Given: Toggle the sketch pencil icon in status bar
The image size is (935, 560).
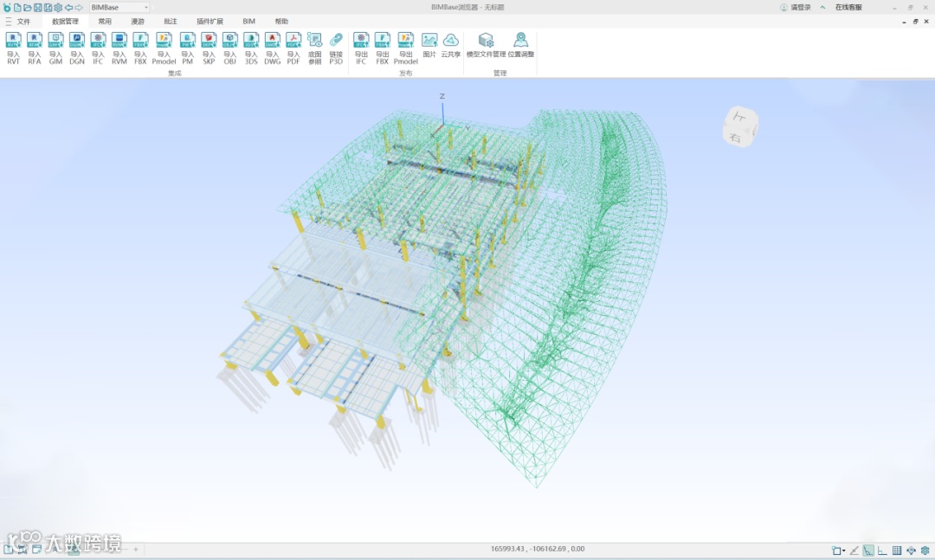Looking at the screenshot, I should coord(854,550).
